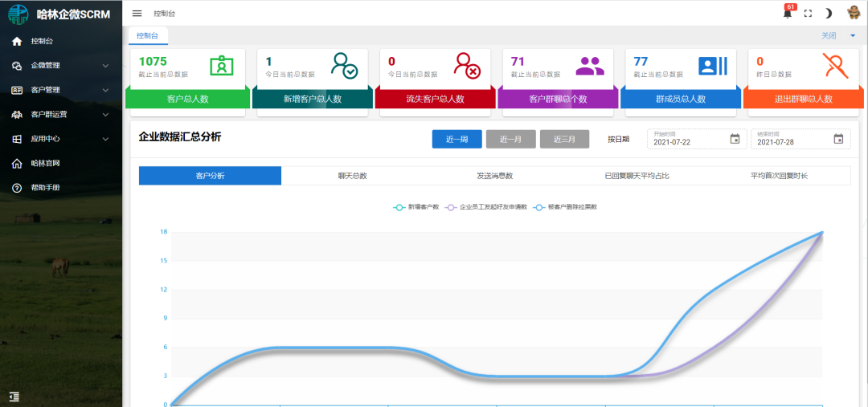Click the hamburger menu icon
The width and height of the screenshot is (868, 407).
(x=137, y=14)
